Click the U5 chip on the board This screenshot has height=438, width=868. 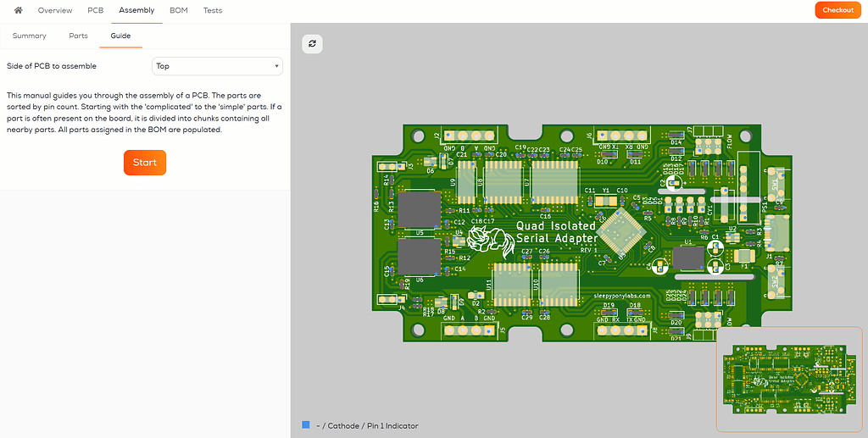(x=419, y=208)
